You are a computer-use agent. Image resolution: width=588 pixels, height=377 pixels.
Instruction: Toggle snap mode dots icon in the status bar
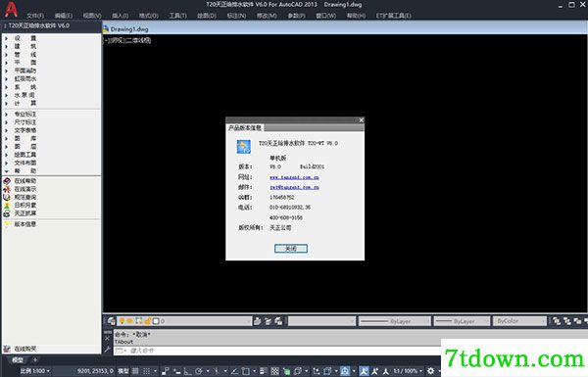point(147,371)
